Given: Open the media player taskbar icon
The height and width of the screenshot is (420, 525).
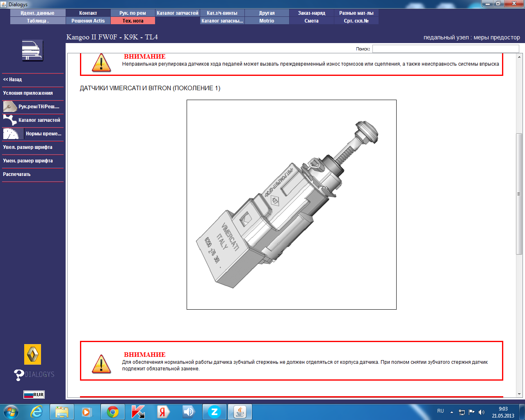Looking at the screenshot, I should tap(87, 412).
